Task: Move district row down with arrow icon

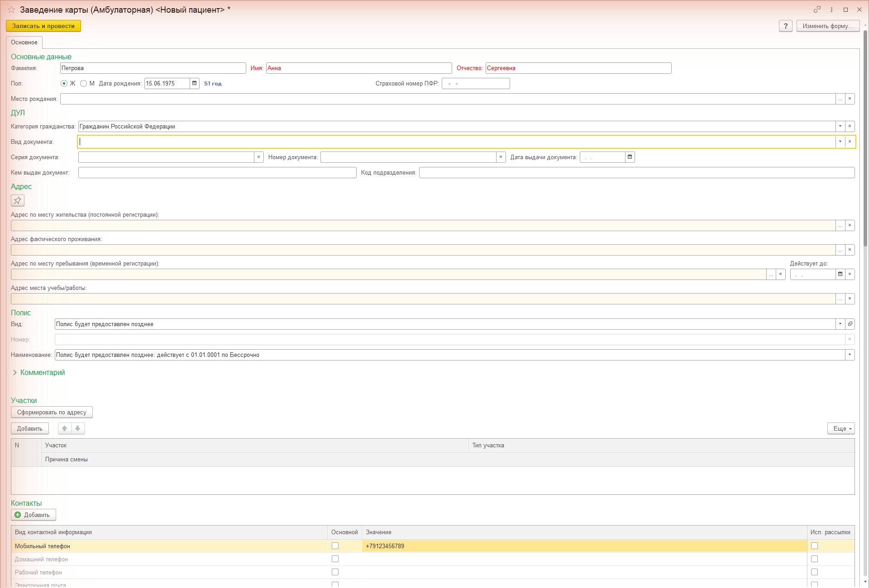Action: (x=78, y=428)
